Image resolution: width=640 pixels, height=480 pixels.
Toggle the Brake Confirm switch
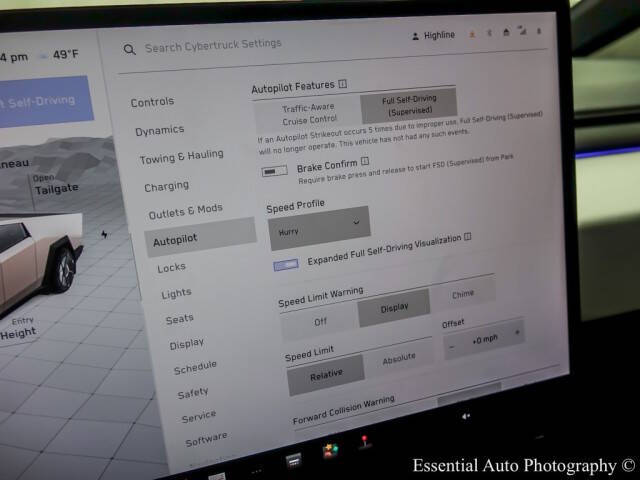274,171
